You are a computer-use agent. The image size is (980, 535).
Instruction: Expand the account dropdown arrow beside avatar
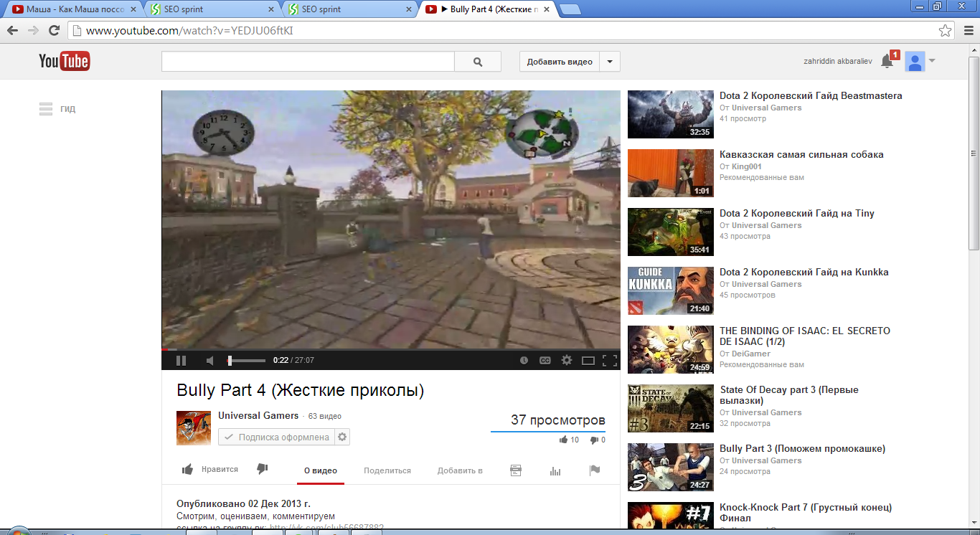pyautogui.click(x=932, y=61)
